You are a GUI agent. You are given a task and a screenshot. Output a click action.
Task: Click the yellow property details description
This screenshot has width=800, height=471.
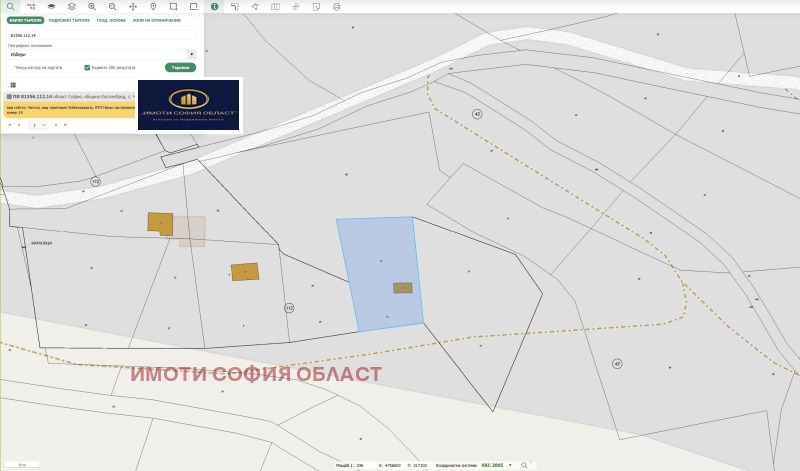click(x=70, y=110)
